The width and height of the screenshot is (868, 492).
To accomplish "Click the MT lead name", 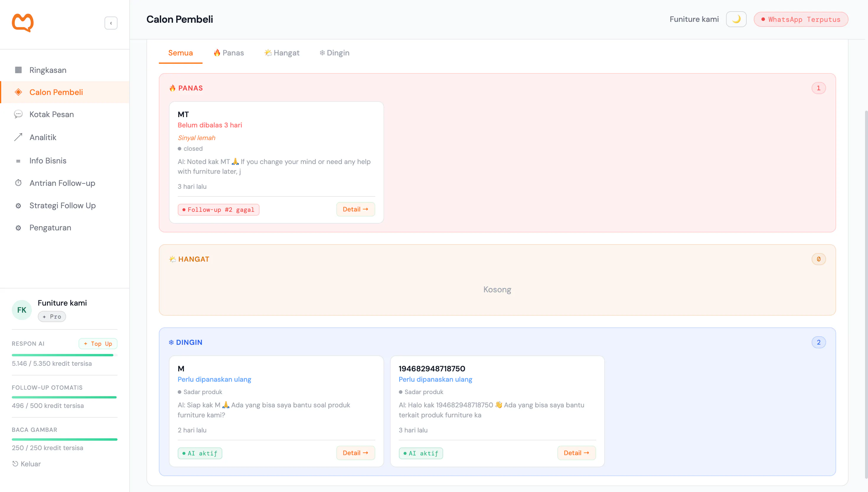I will tap(183, 114).
